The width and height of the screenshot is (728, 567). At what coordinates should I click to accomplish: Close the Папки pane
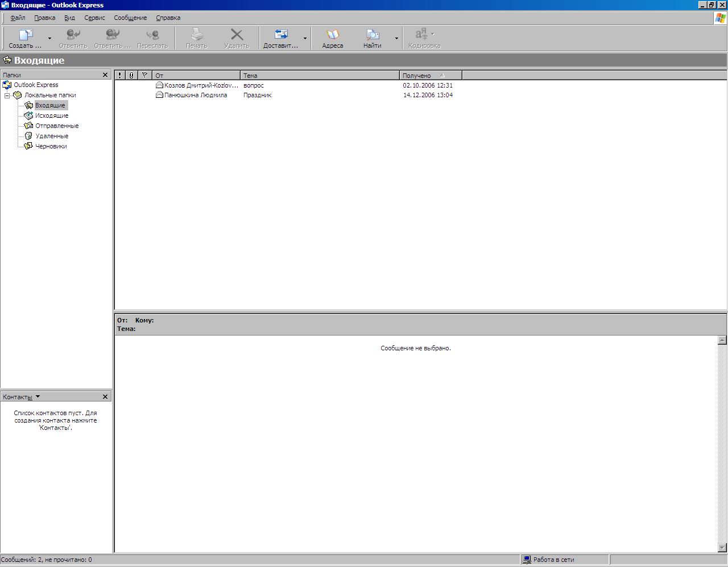tap(105, 75)
